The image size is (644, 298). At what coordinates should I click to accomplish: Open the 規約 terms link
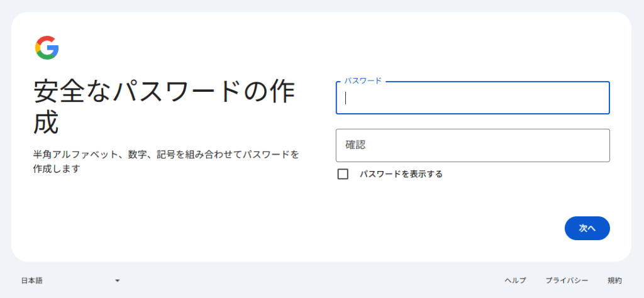pos(614,280)
